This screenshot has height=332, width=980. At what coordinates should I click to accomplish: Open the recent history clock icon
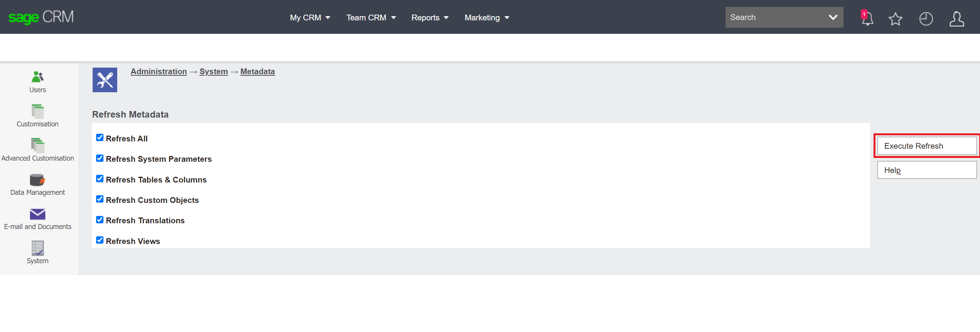(926, 18)
